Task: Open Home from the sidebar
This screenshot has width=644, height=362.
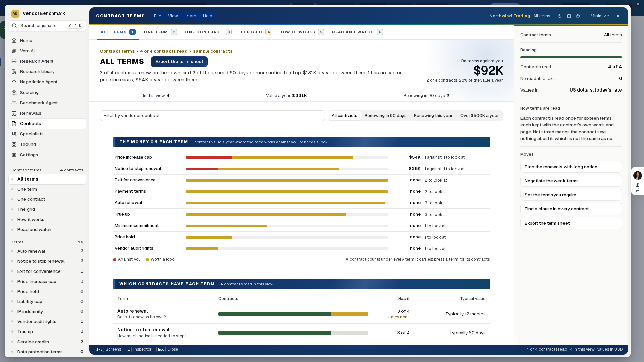Action: tap(47, 41)
